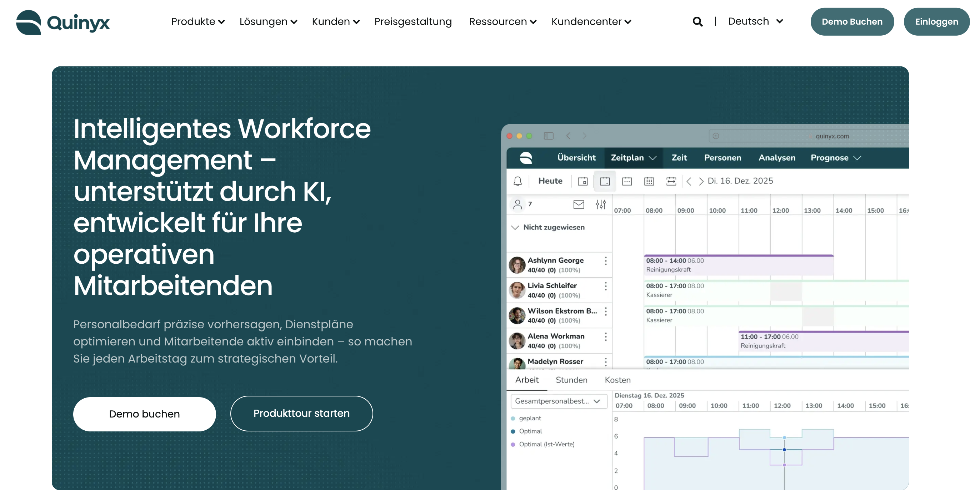Open the filter sliders icon
Screen dimensions: 980x496
(x=601, y=204)
